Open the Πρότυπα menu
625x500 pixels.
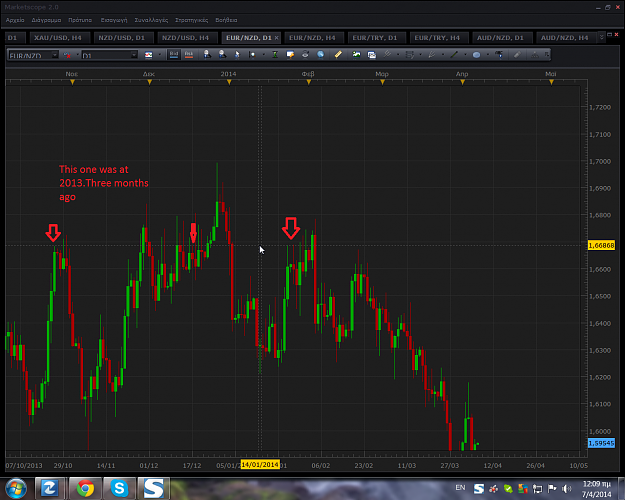point(80,20)
